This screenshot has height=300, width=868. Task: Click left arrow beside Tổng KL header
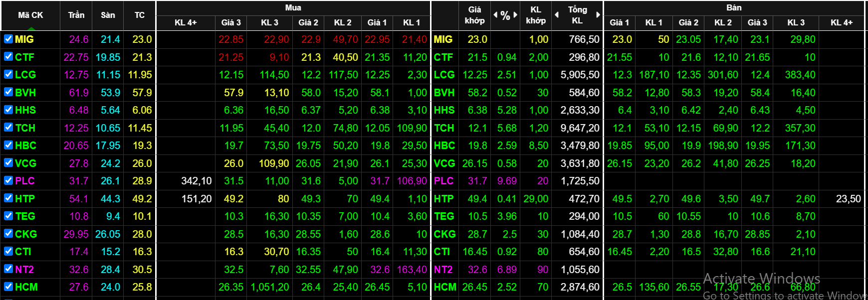pyautogui.click(x=557, y=15)
